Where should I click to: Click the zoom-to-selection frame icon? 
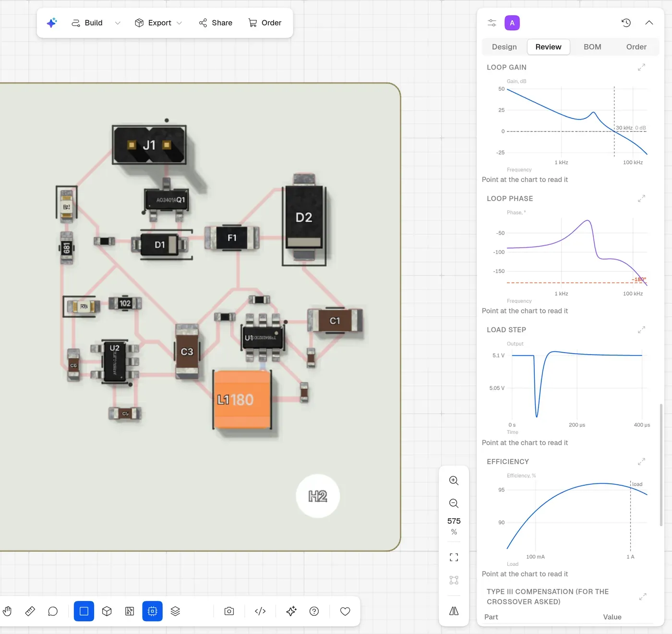(x=454, y=580)
